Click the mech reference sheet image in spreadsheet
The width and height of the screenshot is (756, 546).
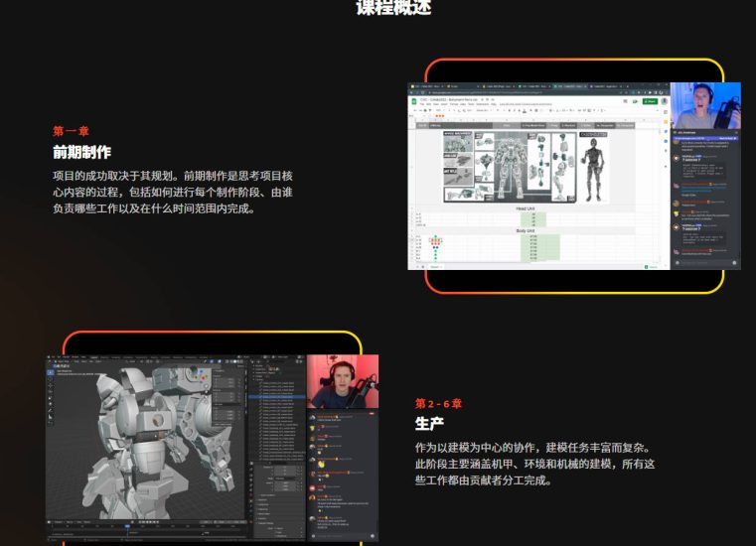pyautogui.click(x=510, y=166)
